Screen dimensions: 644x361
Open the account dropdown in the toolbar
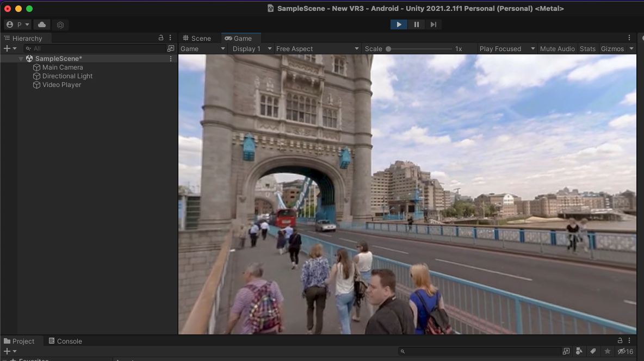coord(17,24)
